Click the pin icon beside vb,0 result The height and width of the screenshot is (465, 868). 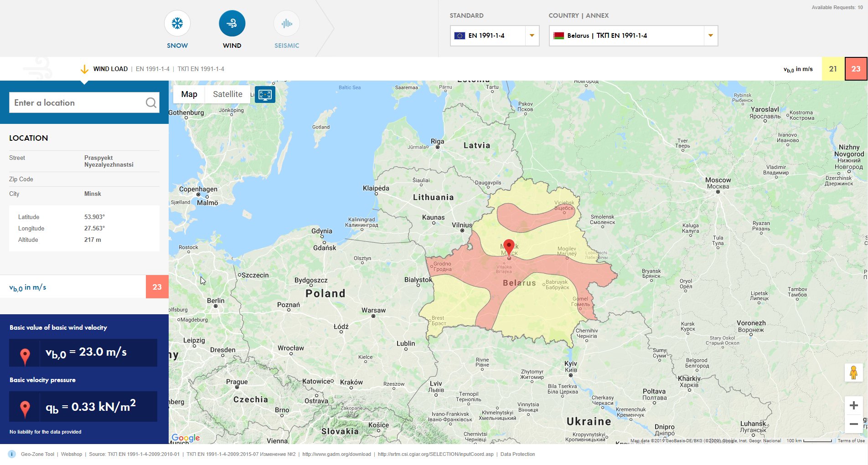[x=25, y=357]
